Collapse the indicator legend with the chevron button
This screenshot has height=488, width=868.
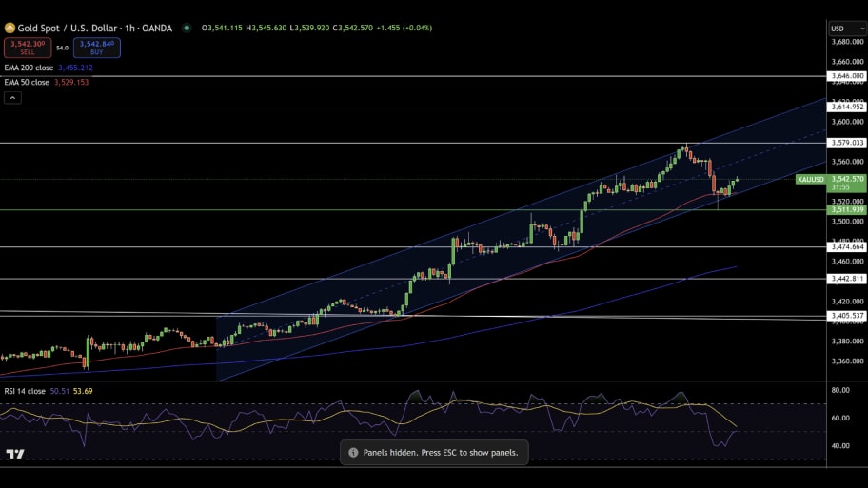(x=12, y=97)
